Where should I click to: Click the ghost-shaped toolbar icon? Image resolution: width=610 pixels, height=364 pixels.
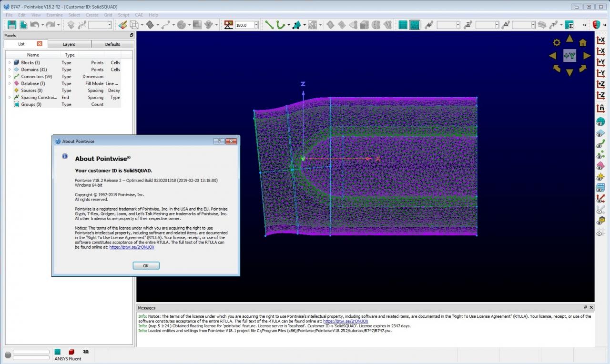point(208,25)
